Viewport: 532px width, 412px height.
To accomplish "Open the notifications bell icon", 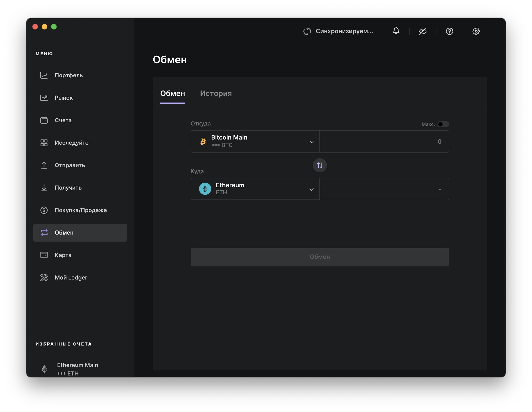I will (396, 31).
